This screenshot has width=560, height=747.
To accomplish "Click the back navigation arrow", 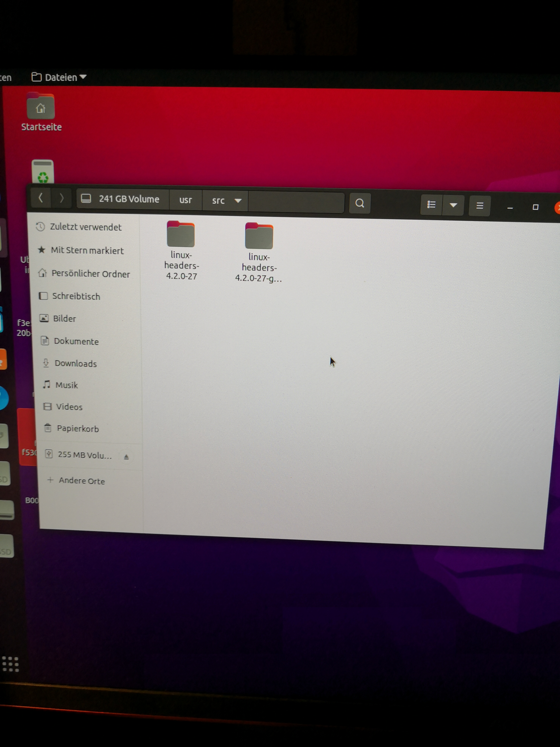I will click(x=40, y=197).
